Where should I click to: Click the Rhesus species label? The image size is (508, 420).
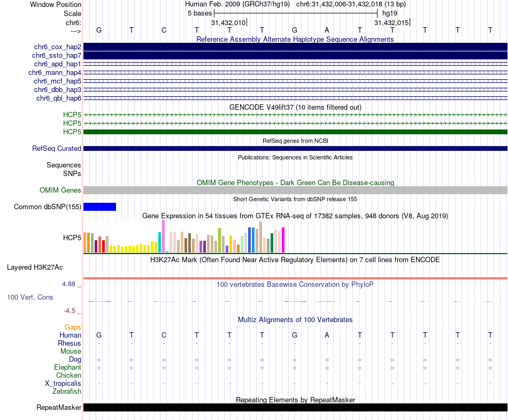70,343
